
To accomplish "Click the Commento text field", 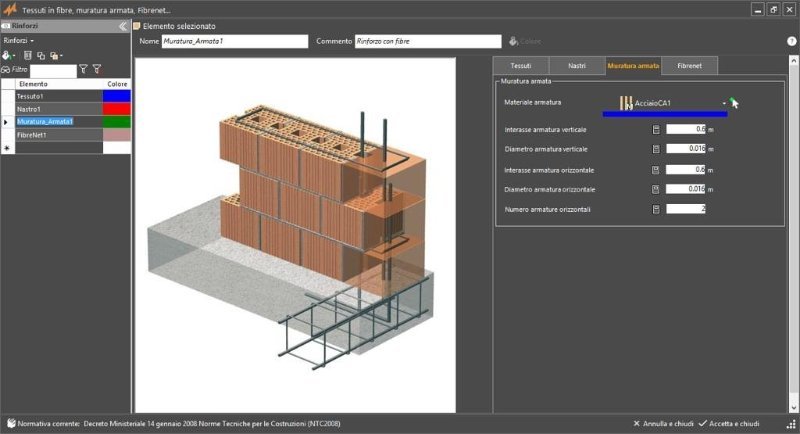I will point(428,42).
